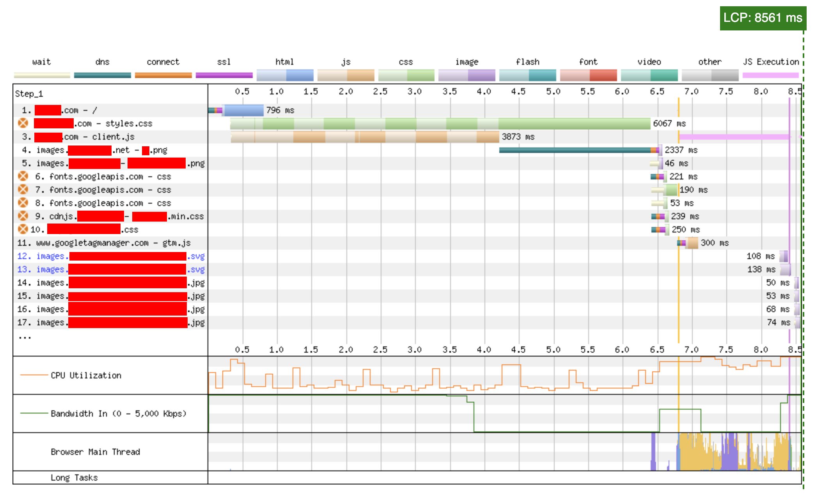816x504 pixels.
Task: Click the render-blocking icon on request 6 fonts.googleapis.com
Action: point(23,176)
